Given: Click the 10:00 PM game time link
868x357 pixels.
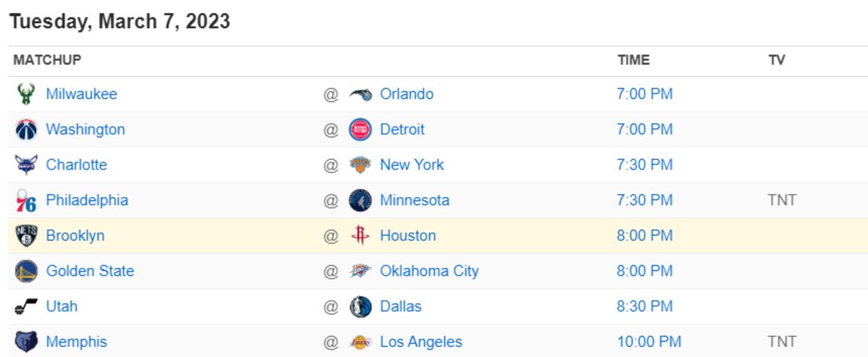Looking at the screenshot, I should 649,342.
